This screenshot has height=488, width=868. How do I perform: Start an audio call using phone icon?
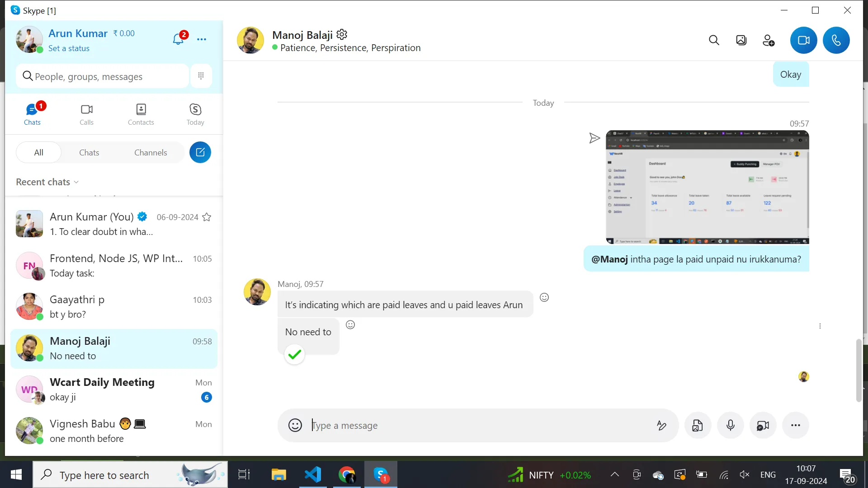(x=836, y=41)
